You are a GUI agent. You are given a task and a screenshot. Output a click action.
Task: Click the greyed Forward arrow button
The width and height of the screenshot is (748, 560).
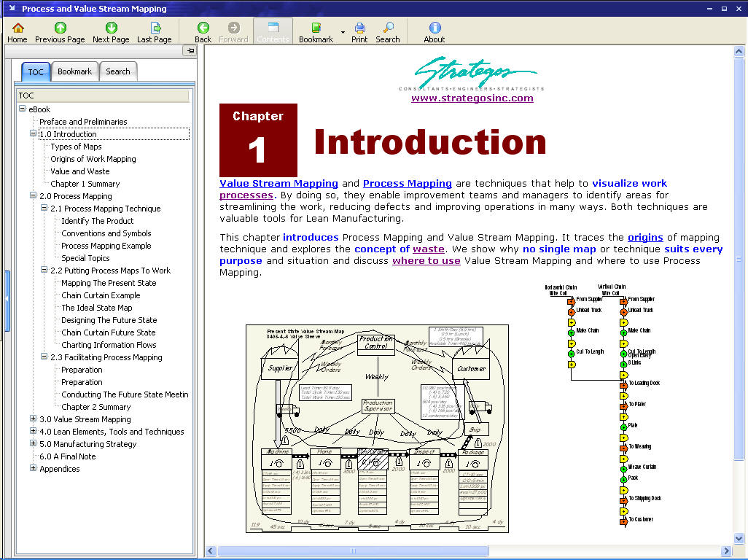tap(233, 32)
